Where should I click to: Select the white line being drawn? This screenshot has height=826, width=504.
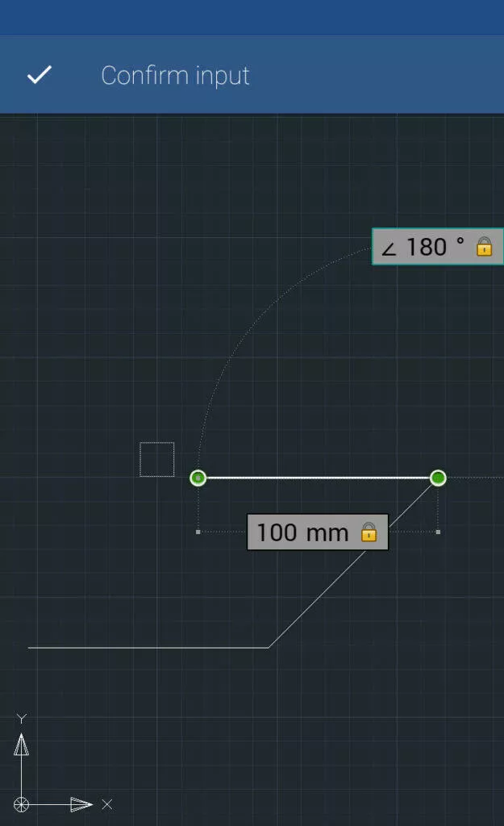click(x=318, y=478)
